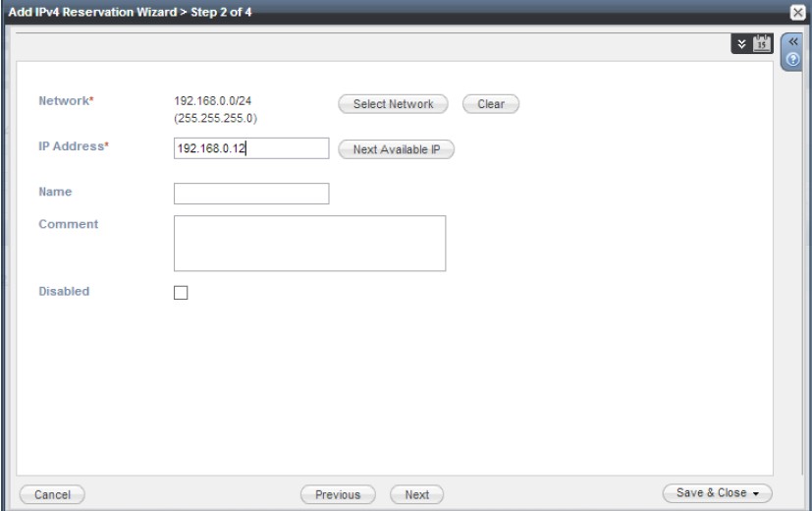
Task: Get the Next Available IP
Action: pyautogui.click(x=396, y=149)
